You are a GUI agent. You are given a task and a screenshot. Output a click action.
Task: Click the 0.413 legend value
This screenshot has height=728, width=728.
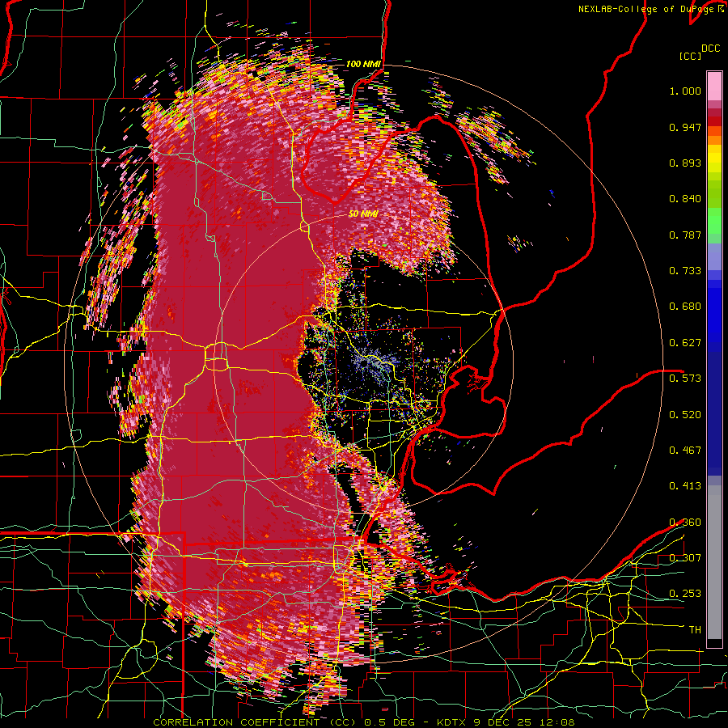tap(685, 486)
